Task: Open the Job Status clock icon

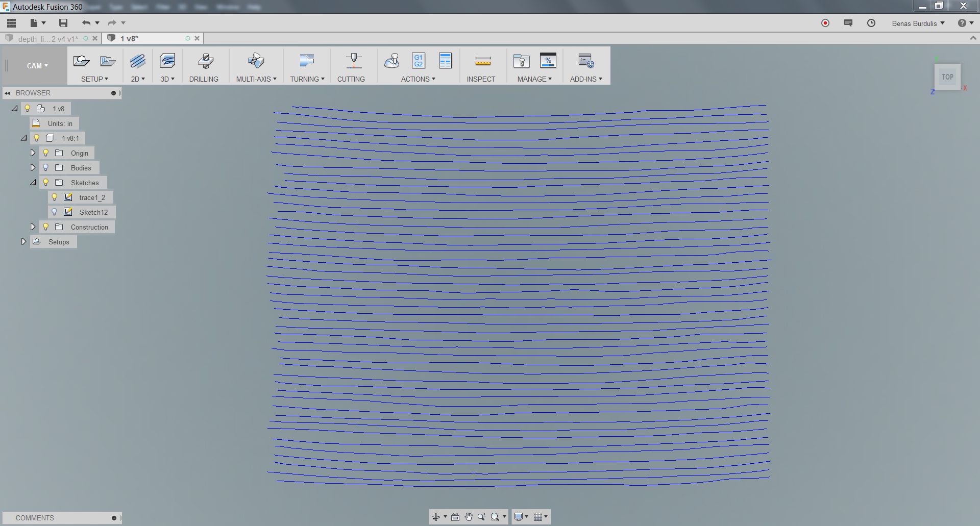Action: pyautogui.click(x=871, y=23)
